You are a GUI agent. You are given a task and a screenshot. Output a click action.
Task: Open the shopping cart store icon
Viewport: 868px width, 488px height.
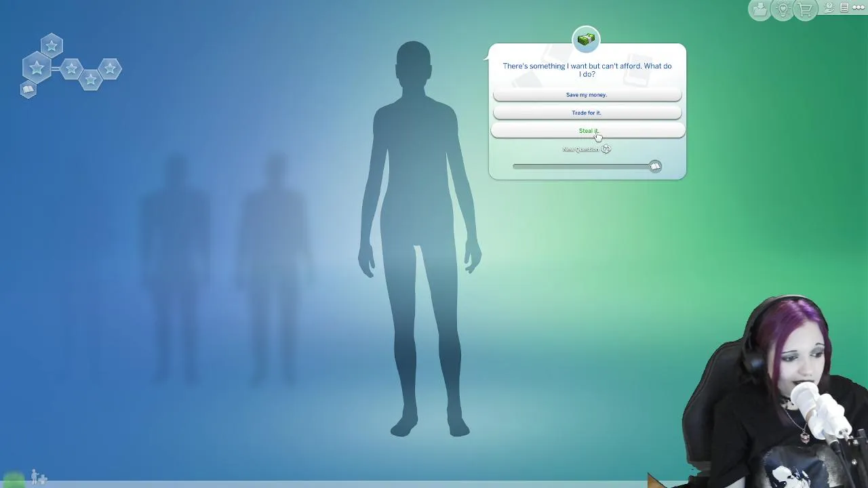[805, 9]
